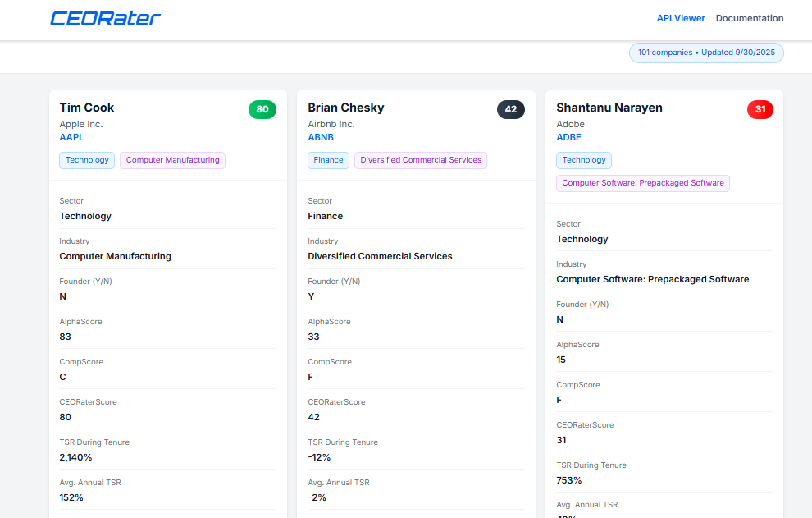Select the Diversified Commercial Services tag
The height and width of the screenshot is (518, 812).
[421, 160]
